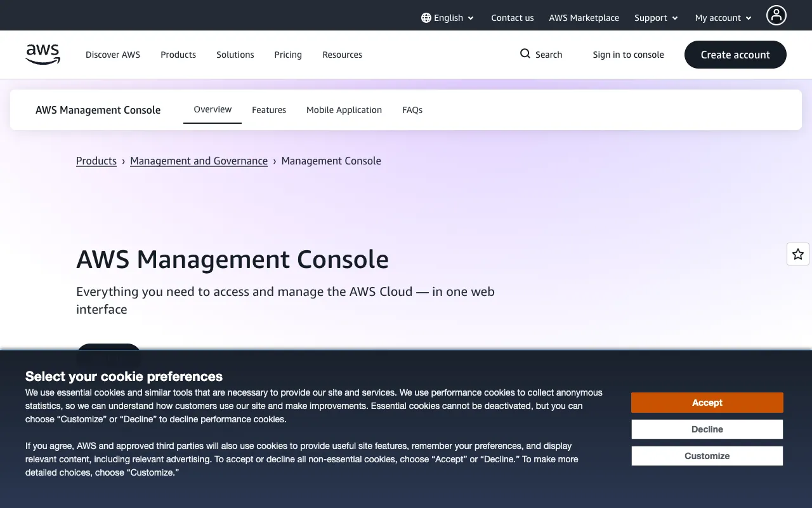Switch to the Features tab
812x508 pixels.
click(269, 109)
